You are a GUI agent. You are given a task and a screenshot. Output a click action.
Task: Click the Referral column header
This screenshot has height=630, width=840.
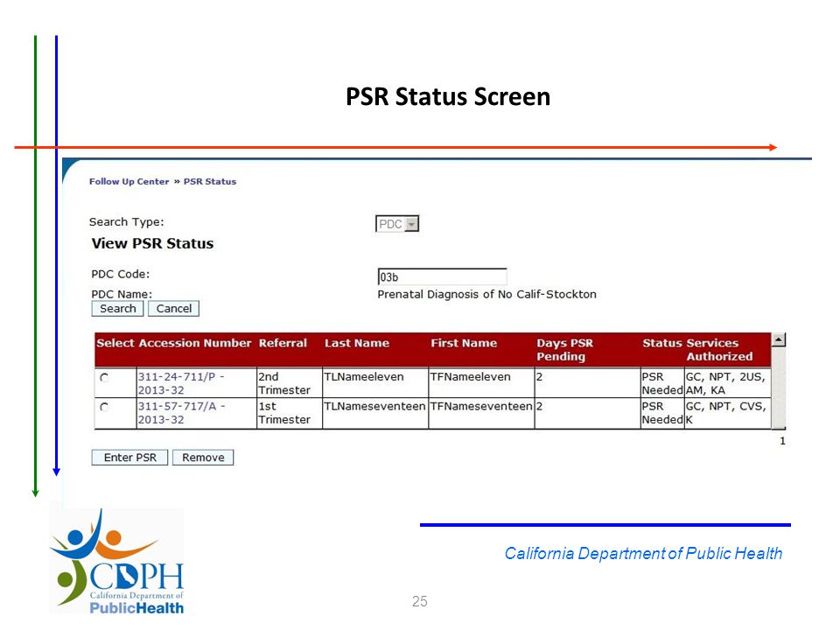point(283,343)
